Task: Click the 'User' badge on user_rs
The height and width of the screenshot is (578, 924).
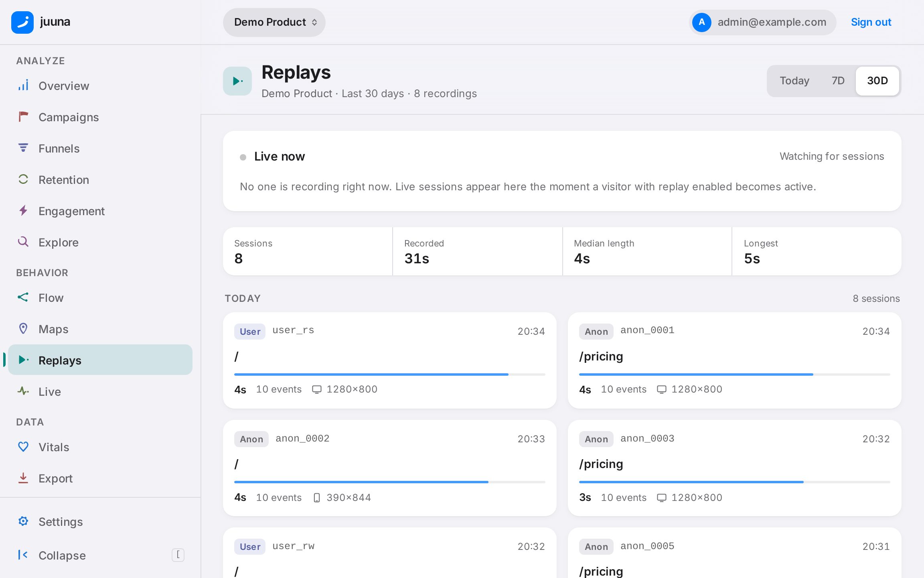Action: pos(250,332)
